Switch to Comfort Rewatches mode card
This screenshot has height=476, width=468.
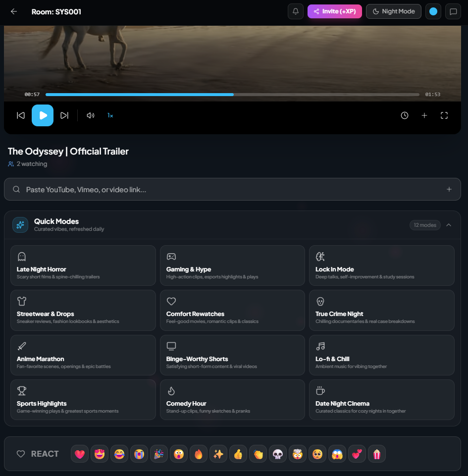point(232,310)
